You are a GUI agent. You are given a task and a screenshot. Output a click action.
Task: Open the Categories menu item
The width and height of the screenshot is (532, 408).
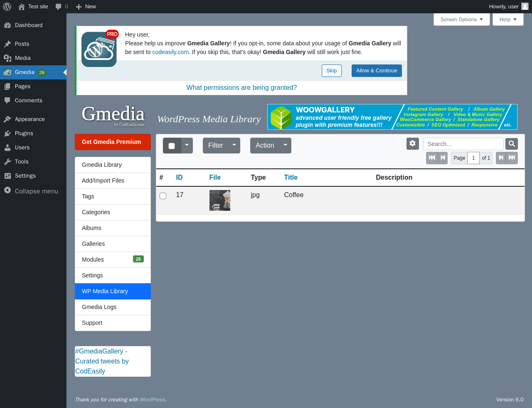pyautogui.click(x=113, y=213)
